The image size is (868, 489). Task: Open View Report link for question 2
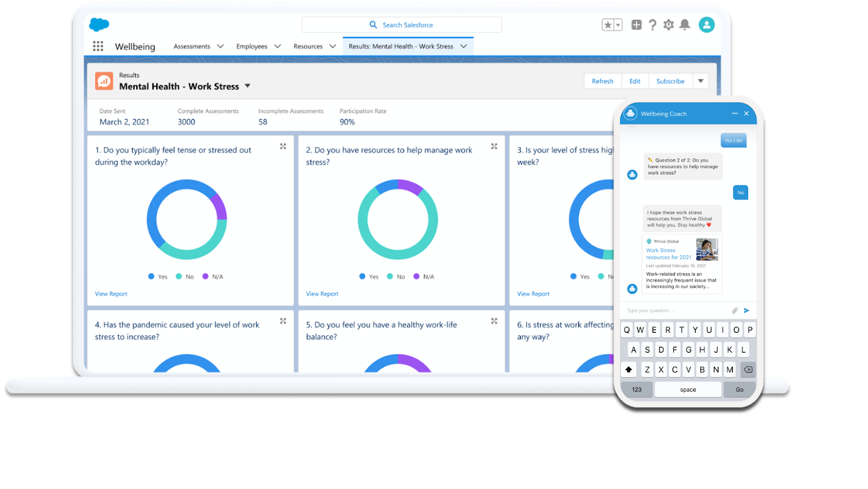(322, 294)
